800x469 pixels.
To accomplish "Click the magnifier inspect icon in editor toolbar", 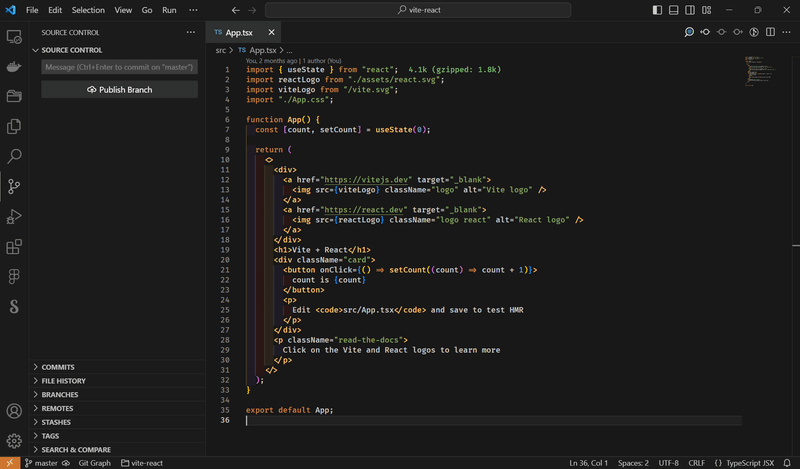I will (689, 32).
